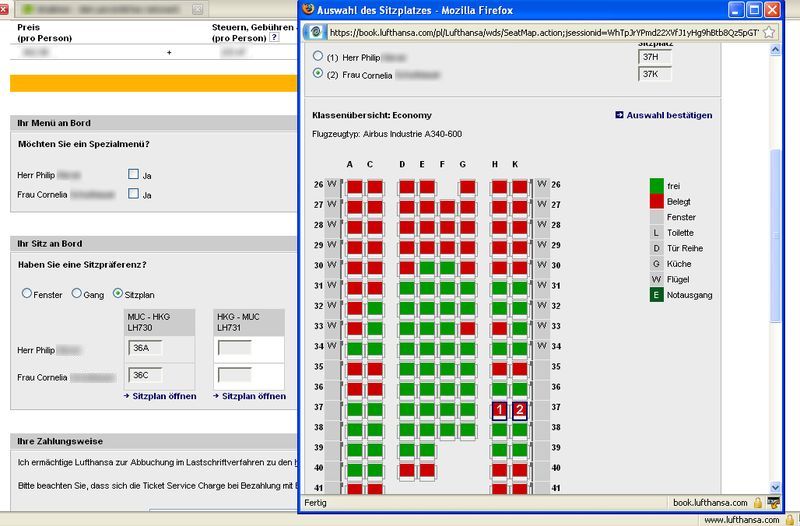The image size is (800, 526).
Task: Select free window seat 37A
Action: [x=355, y=410]
